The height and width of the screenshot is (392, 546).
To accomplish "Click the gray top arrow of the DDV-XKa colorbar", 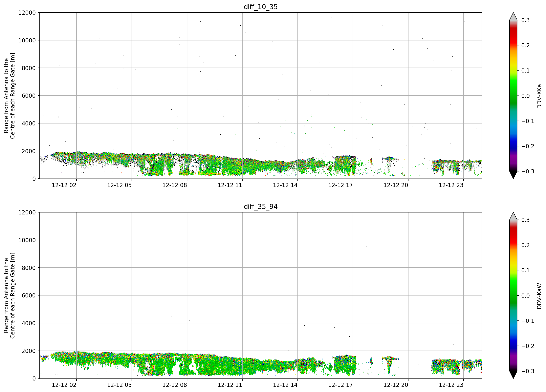I will pos(513,17).
